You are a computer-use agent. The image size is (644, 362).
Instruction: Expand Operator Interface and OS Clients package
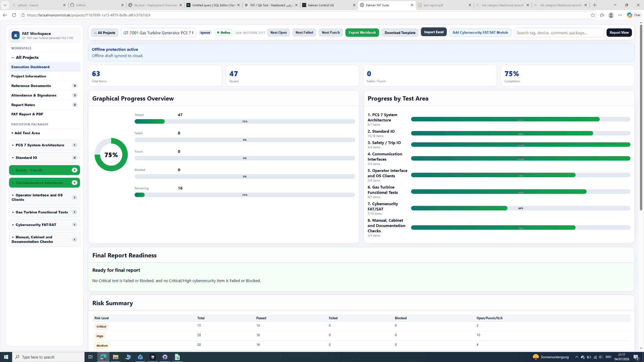coord(44,197)
